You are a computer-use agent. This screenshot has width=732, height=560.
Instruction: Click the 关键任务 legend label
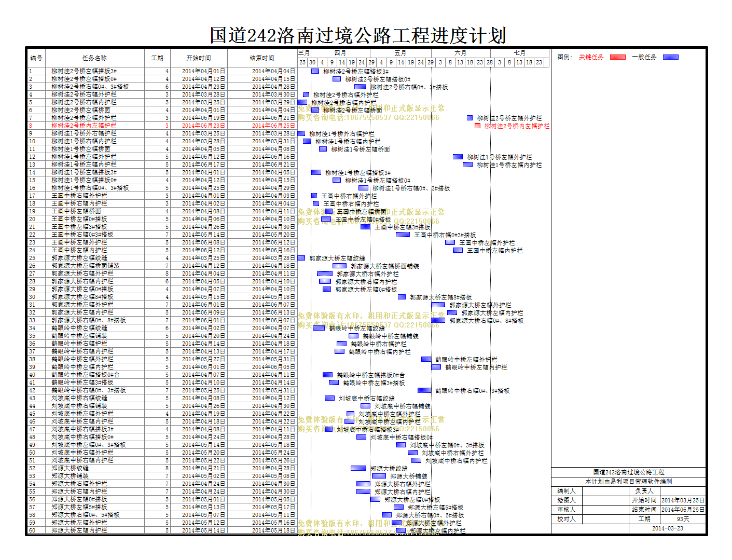pos(591,57)
